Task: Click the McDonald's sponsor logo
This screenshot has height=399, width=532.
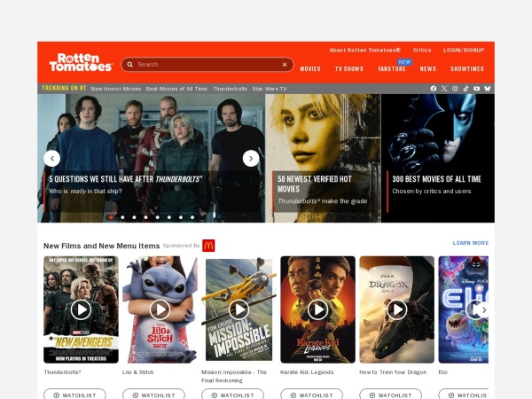Action: [x=208, y=246]
